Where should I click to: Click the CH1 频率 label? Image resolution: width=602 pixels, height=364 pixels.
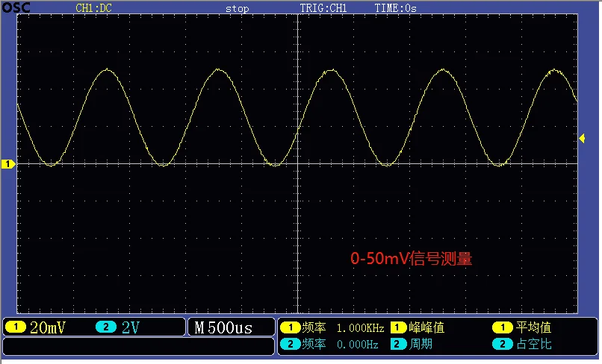(314, 327)
